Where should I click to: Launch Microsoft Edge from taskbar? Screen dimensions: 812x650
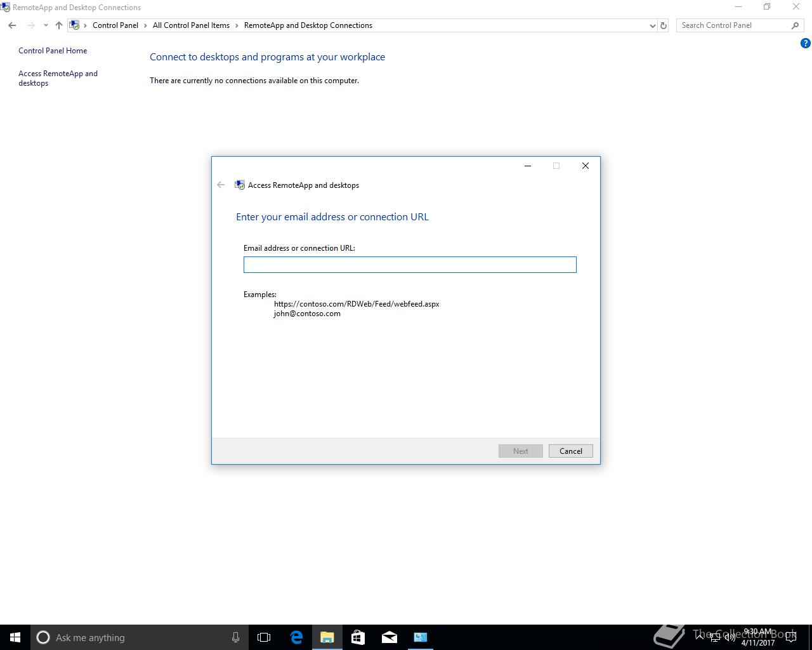click(296, 637)
